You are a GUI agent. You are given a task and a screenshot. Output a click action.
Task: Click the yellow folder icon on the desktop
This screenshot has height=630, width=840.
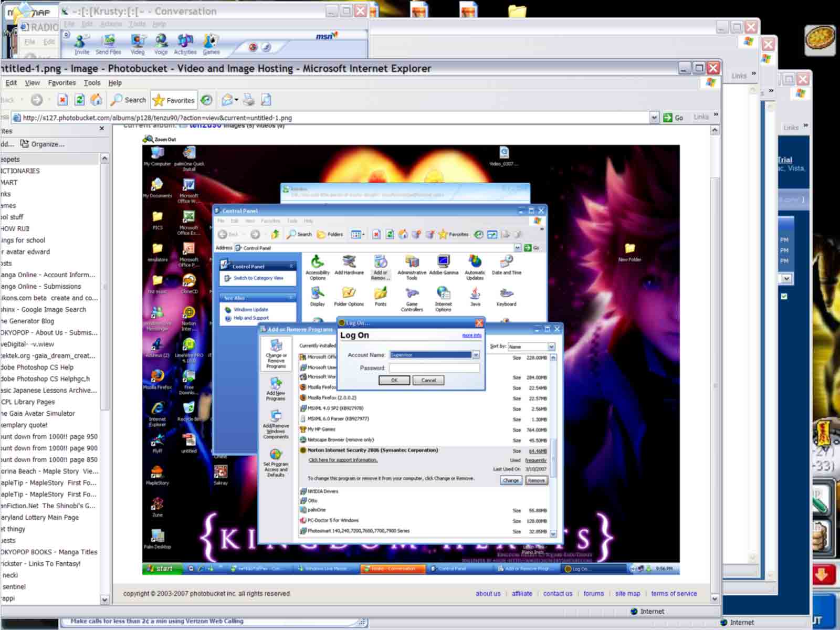coord(517,12)
